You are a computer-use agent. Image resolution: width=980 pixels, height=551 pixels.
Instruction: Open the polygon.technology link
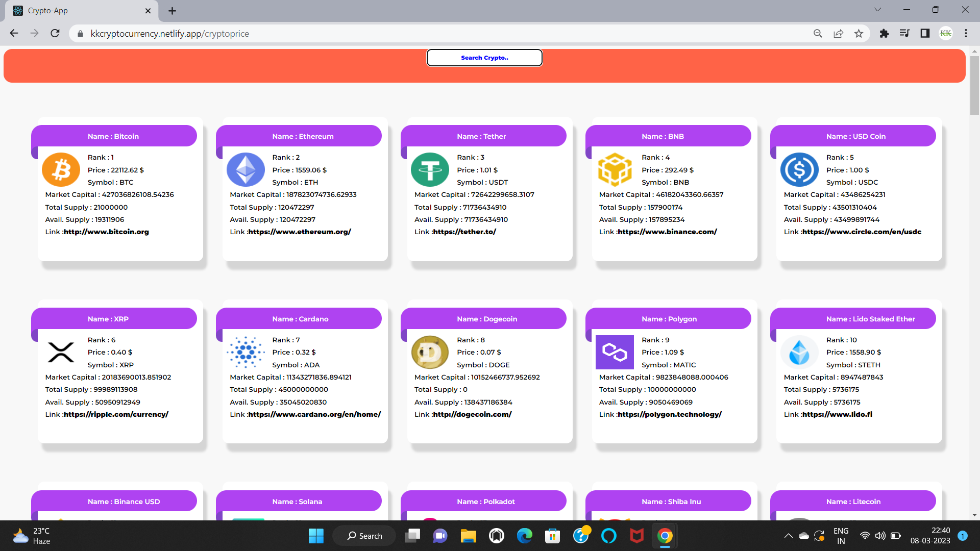[x=669, y=414]
